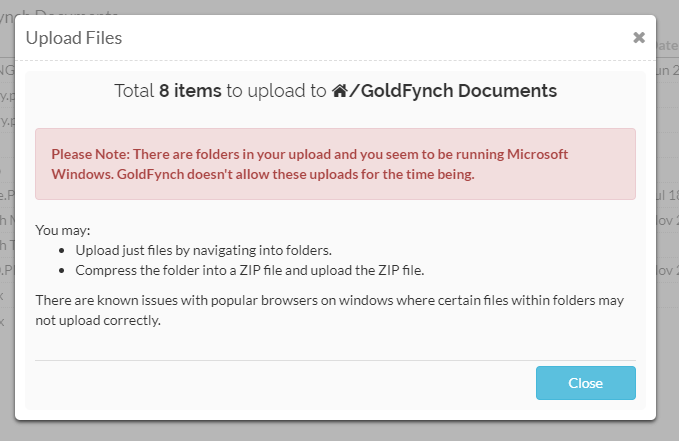Click 'Compress the folder into a ZIP file' line
Screen dimensions: 679x441
tap(250, 270)
